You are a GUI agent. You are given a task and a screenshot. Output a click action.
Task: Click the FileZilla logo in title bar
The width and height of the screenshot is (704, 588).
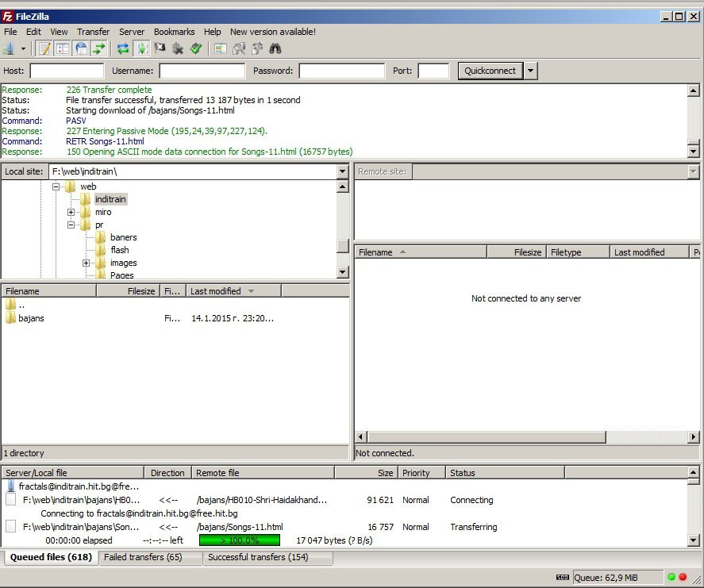coord(7,17)
